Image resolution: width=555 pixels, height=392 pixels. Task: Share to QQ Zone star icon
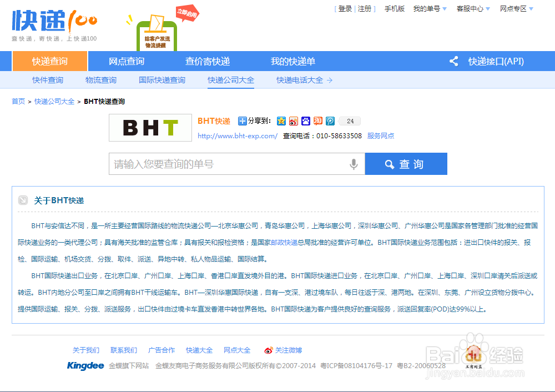point(281,121)
